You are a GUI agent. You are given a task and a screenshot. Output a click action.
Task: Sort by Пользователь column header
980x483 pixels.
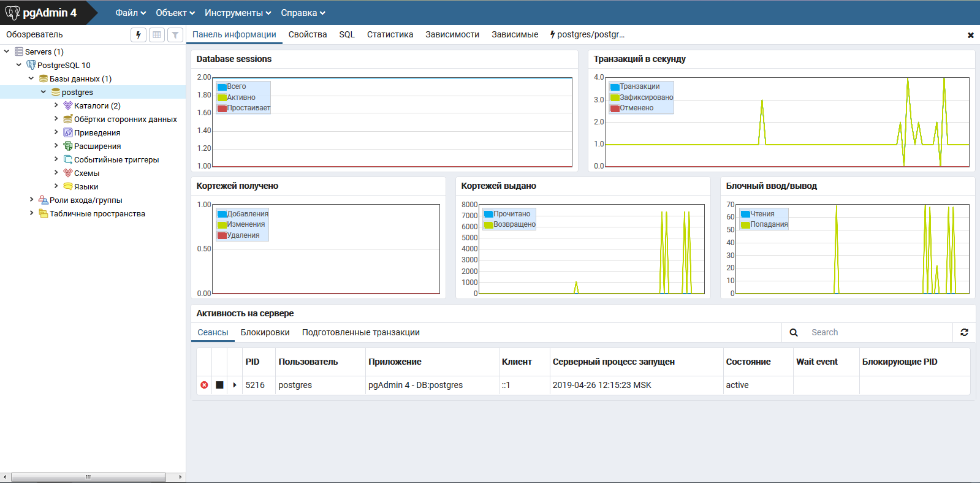point(320,362)
